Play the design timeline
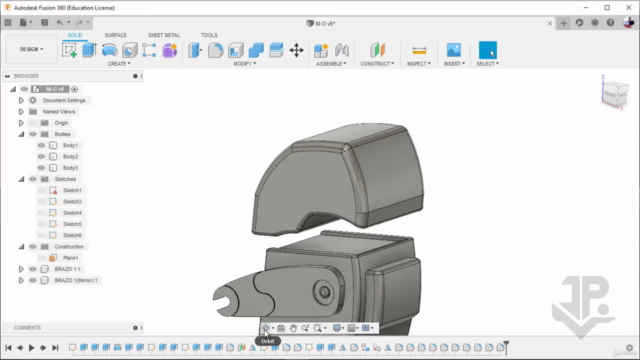Screen dimensions: 640x360 (x=31, y=348)
